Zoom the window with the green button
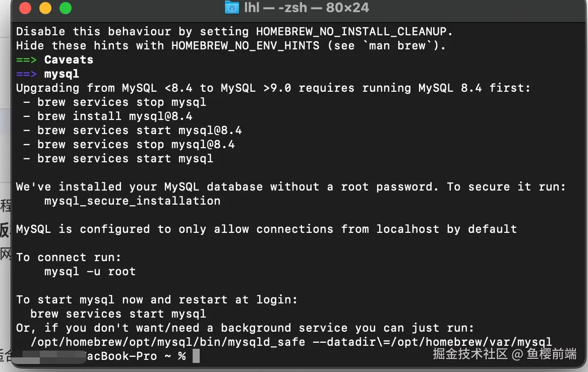This screenshot has height=372, width=588. (x=66, y=8)
